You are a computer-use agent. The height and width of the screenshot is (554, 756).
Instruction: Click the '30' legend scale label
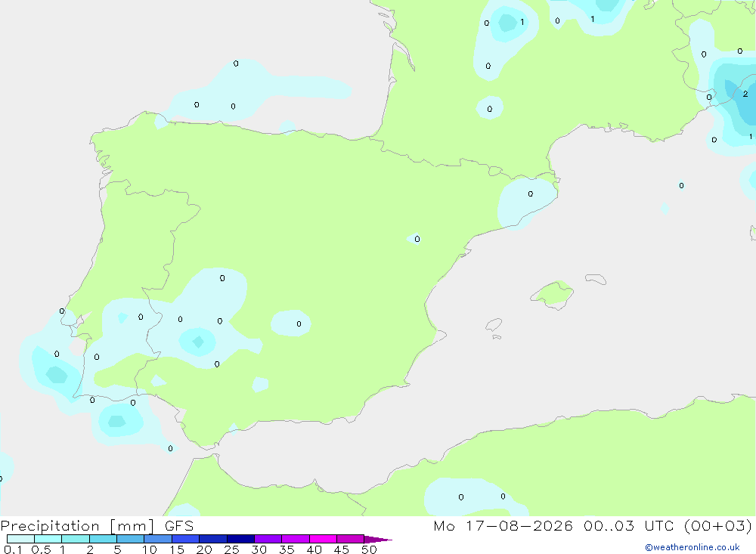[x=259, y=549]
